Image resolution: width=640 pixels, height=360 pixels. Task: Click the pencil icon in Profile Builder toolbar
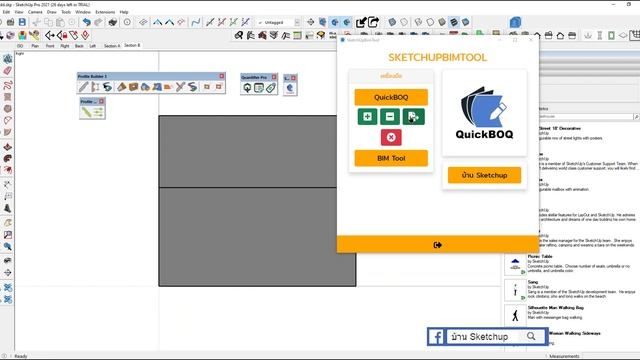83,87
